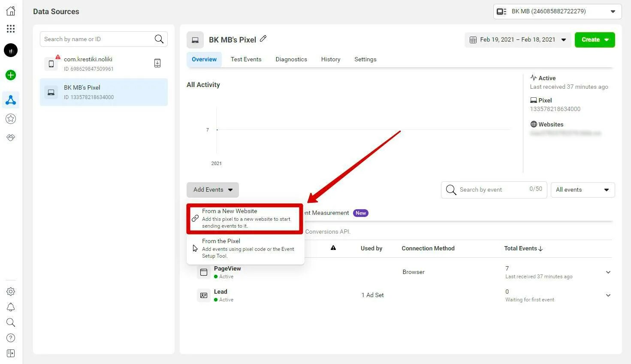Click the Connection Method column header

point(428,248)
